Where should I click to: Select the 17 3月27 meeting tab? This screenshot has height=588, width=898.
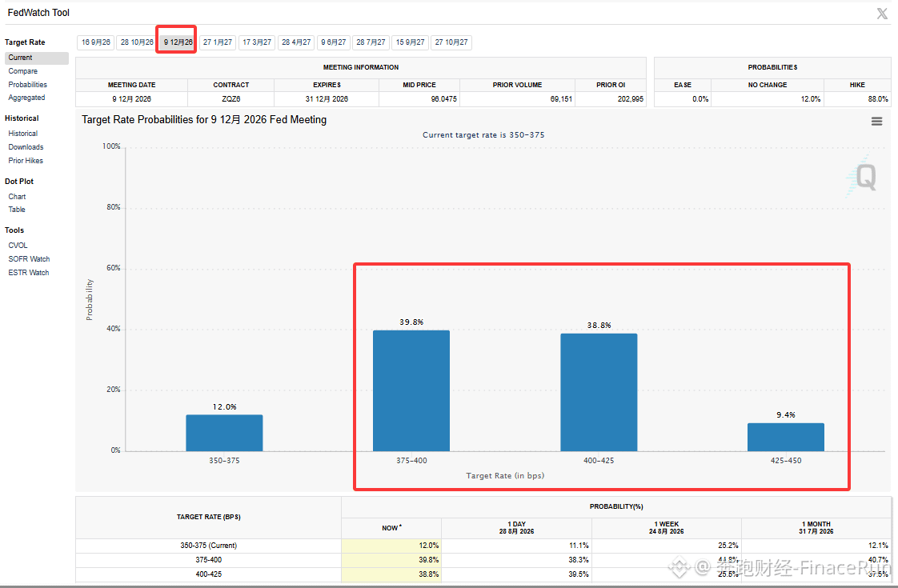[x=257, y=42]
